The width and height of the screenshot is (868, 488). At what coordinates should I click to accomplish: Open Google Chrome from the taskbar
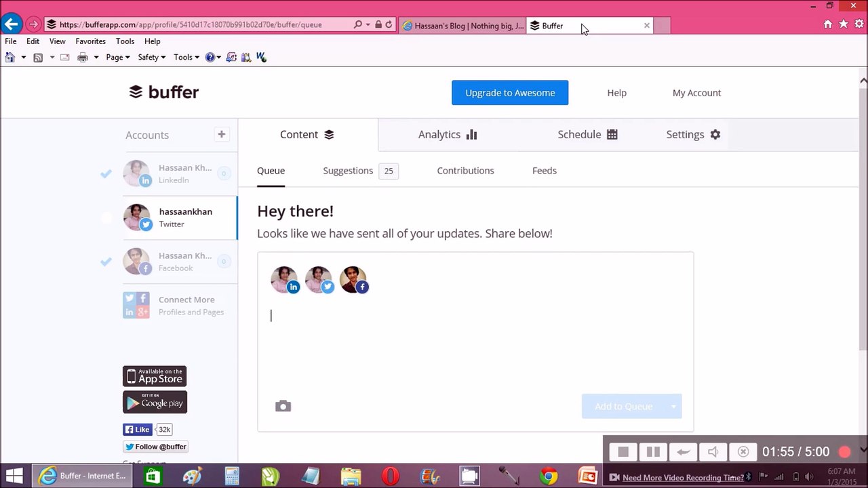tap(549, 476)
